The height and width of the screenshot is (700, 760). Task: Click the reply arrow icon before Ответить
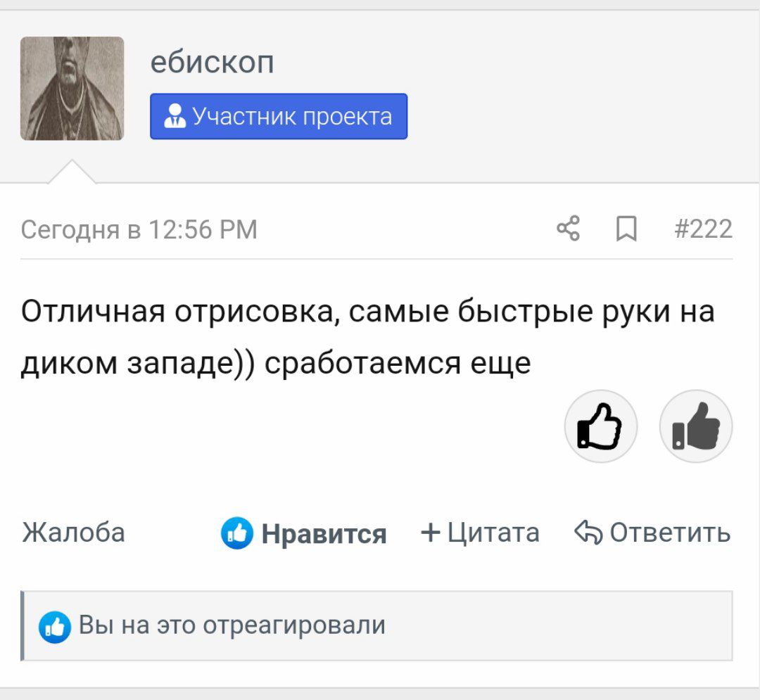coord(588,533)
